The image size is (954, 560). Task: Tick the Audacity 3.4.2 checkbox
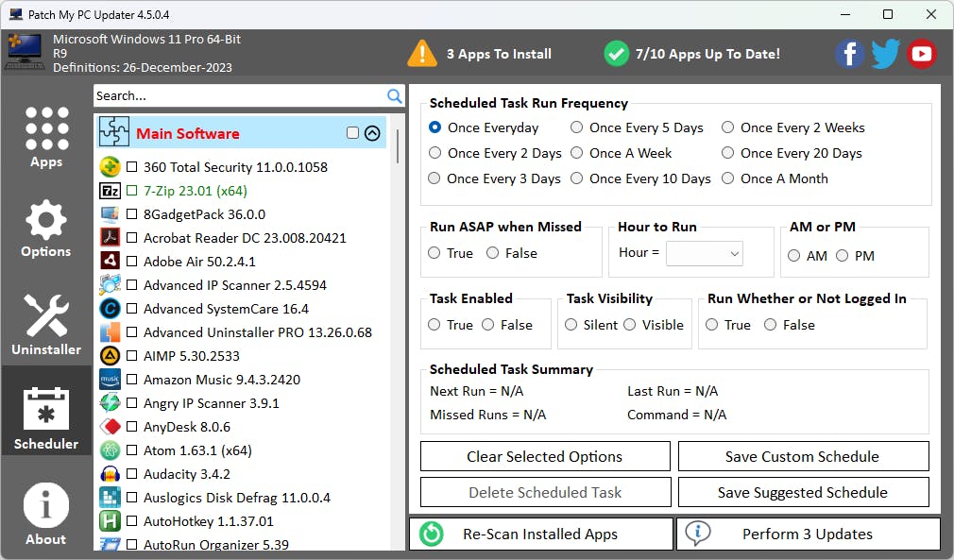click(131, 474)
